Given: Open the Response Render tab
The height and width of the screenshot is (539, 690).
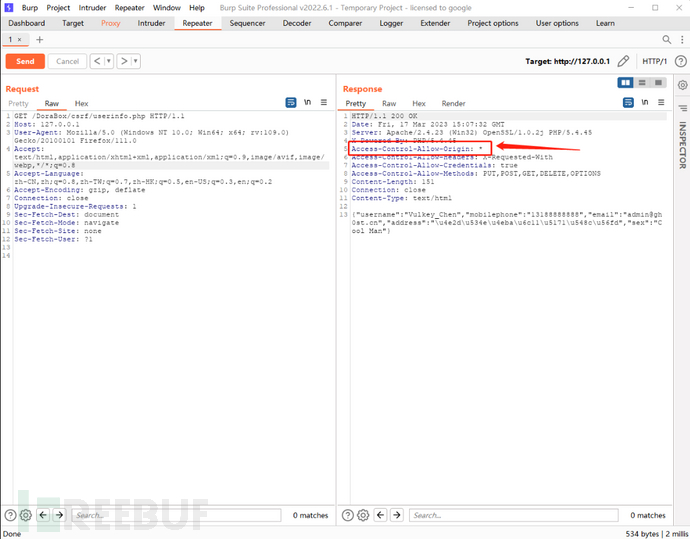Looking at the screenshot, I should [x=453, y=103].
